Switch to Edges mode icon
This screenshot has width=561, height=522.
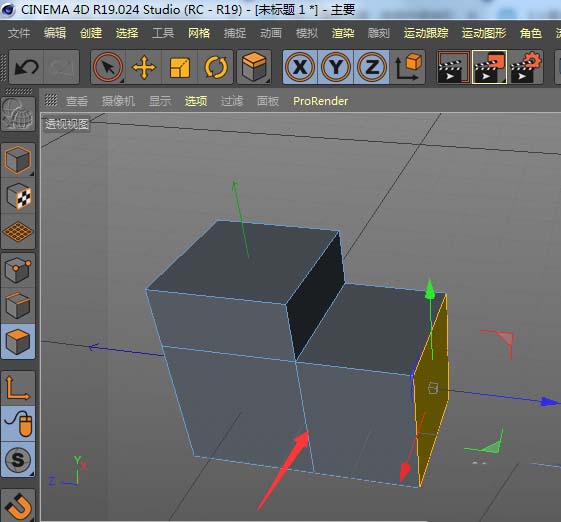(x=18, y=306)
